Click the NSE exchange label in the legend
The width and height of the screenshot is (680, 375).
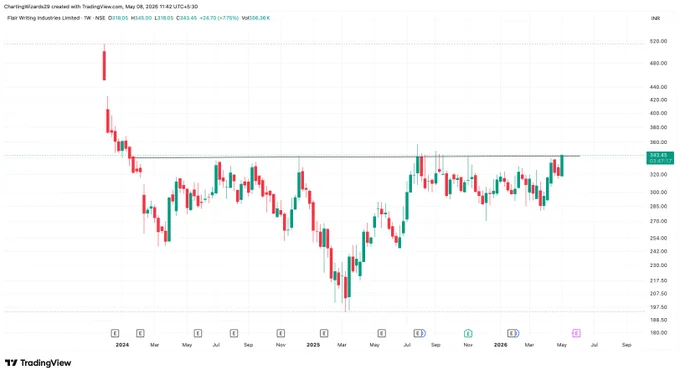(x=100, y=18)
